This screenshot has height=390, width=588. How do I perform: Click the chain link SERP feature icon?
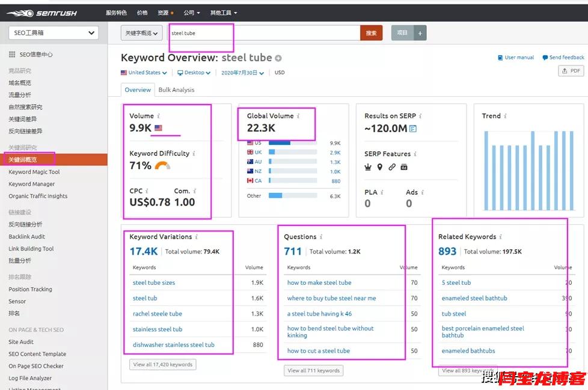tap(391, 167)
